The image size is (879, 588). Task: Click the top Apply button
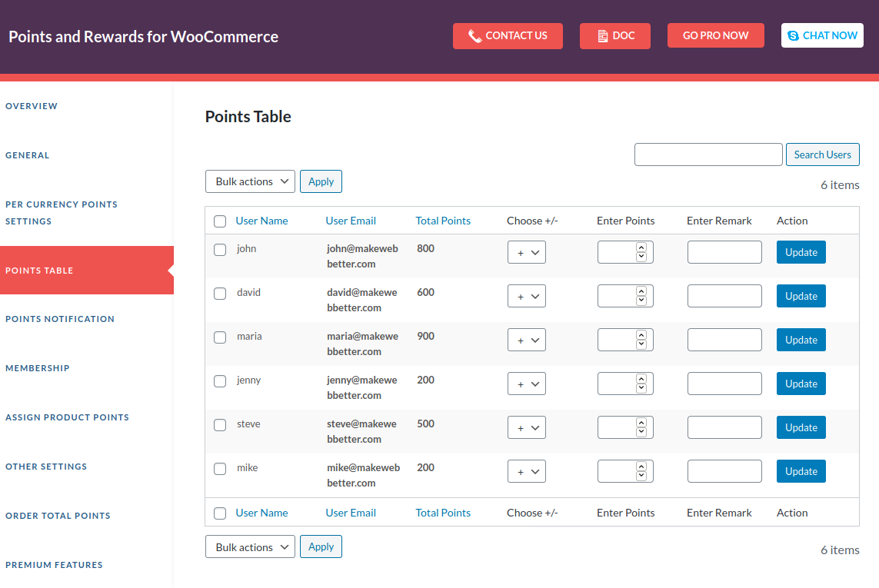(x=321, y=181)
